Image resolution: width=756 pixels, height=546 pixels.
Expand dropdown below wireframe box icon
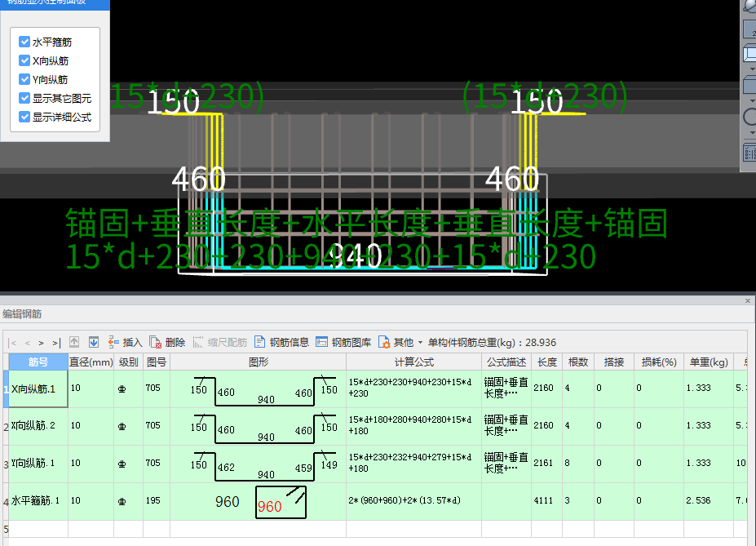point(753,69)
